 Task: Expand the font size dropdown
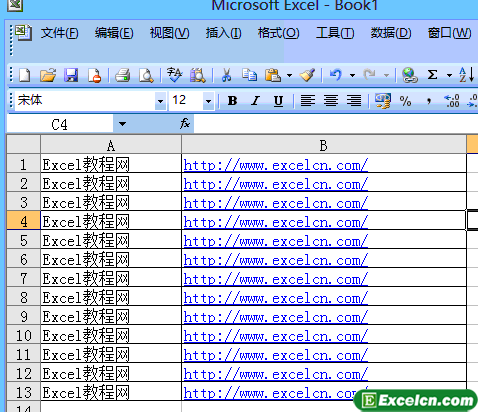pyautogui.click(x=208, y=101)
